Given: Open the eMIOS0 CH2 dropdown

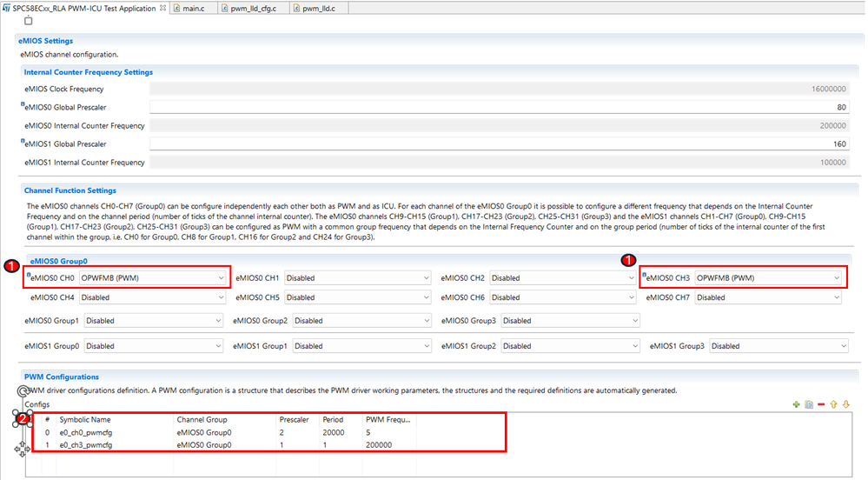Looking at the screenshot, I should [563, 277].
